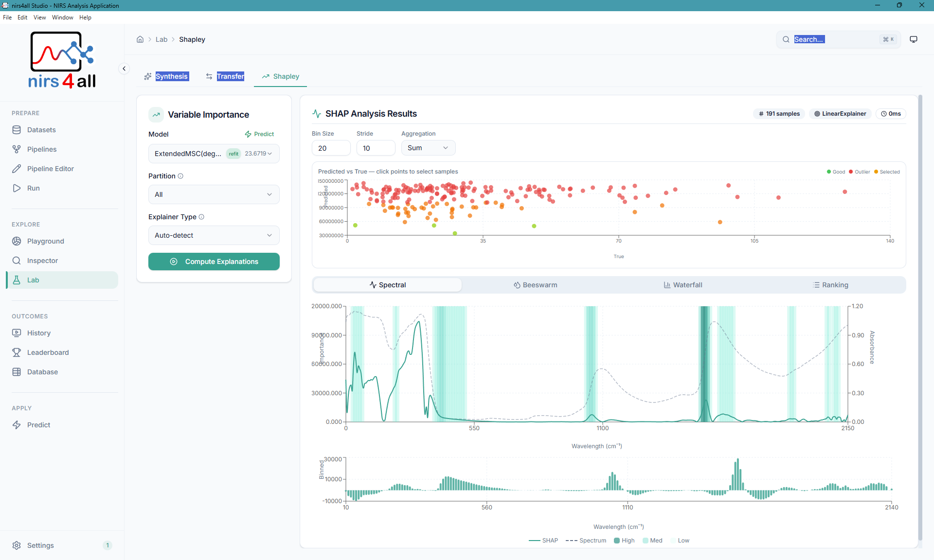Click the Explainer Type info icon

coord(201,217)
